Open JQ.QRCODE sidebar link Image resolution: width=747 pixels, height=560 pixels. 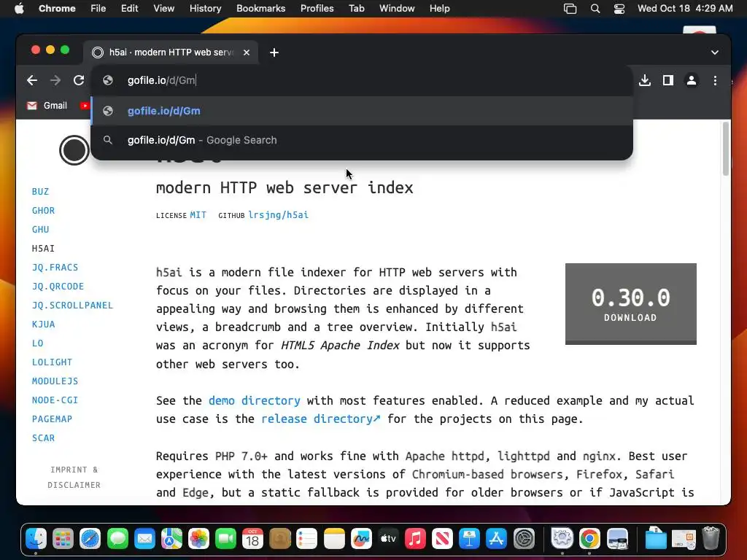tap(58, 286)
